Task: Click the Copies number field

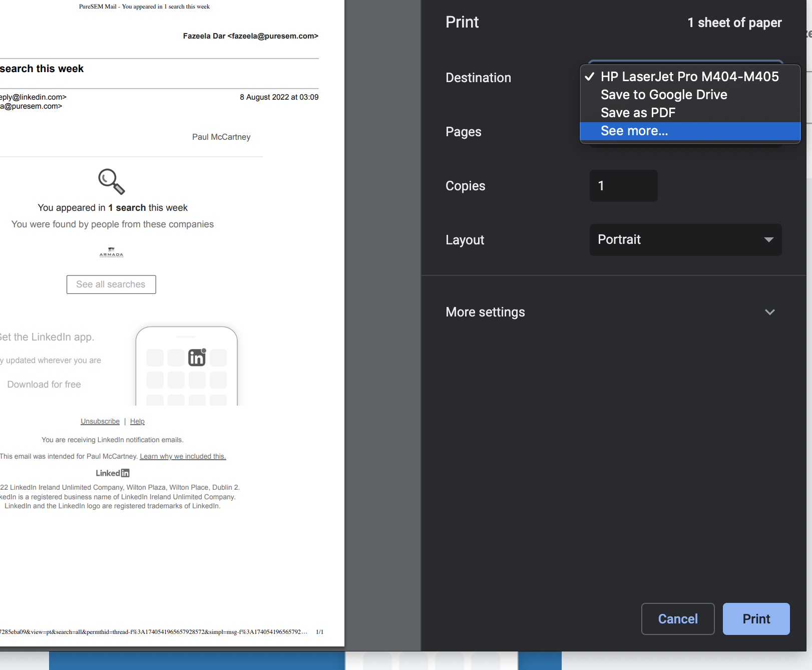Action: coord(623,186)
